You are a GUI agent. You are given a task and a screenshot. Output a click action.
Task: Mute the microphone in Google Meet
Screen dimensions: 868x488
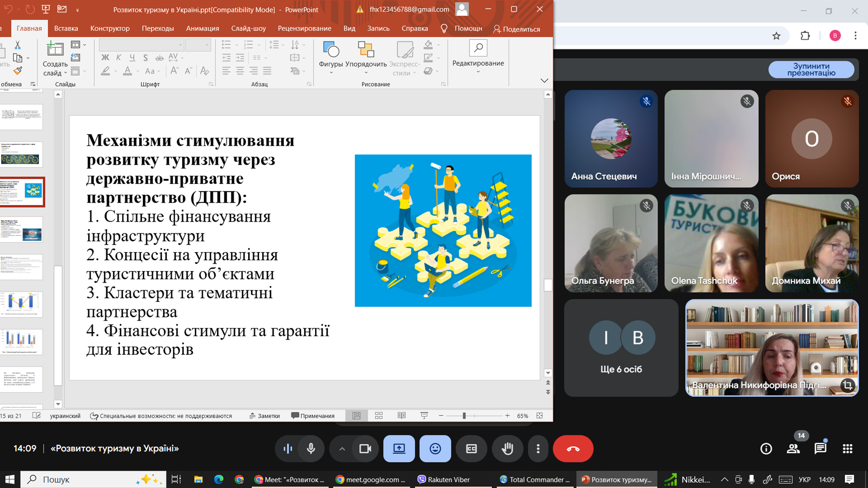coord(311,449)
